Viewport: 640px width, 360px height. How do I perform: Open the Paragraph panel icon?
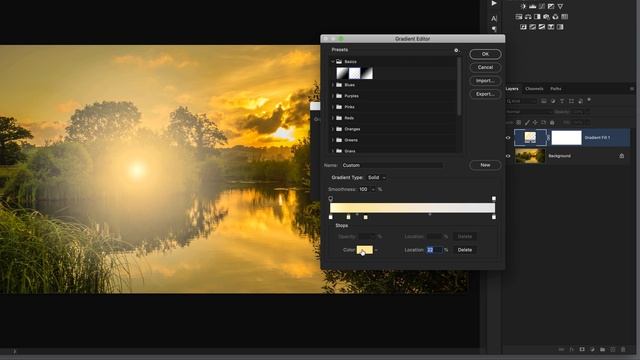tap(494, 29)
